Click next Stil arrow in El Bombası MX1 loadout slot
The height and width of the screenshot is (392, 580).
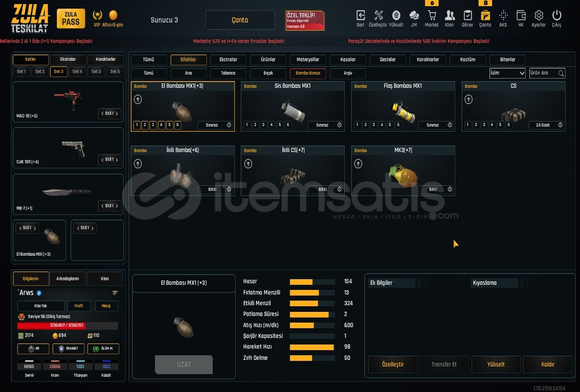tap(35, 228)
